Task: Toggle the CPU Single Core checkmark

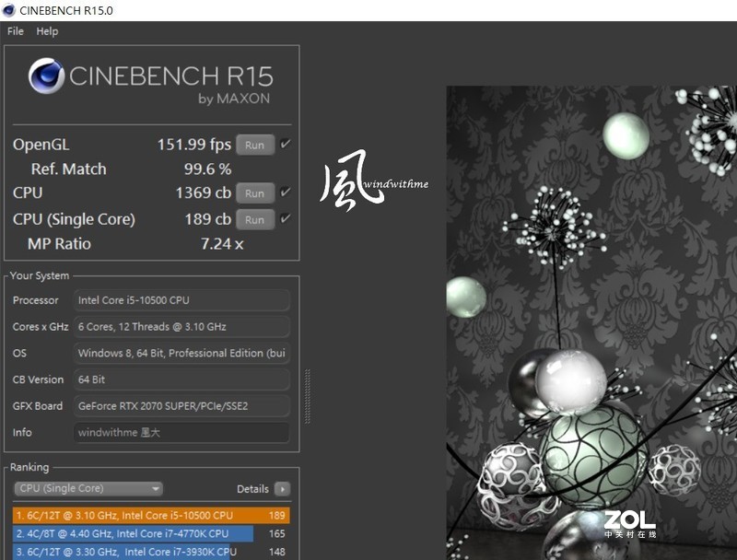Action: click(284, 219)
